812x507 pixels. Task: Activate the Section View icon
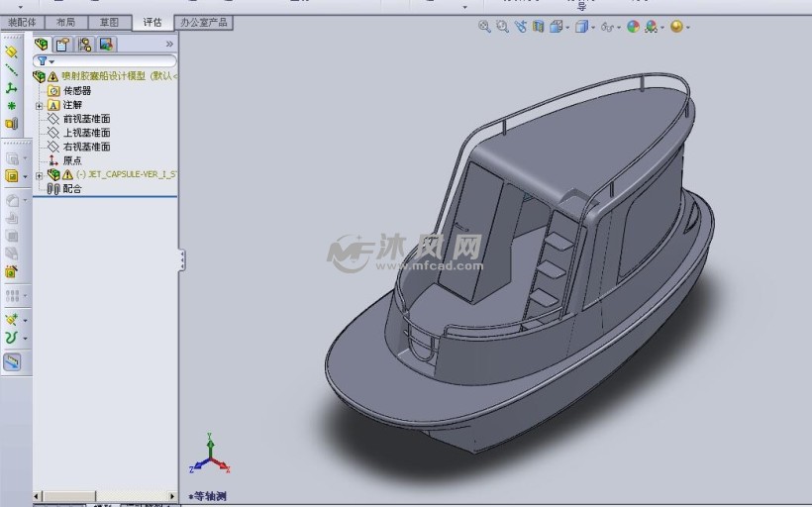coord(538,27)
